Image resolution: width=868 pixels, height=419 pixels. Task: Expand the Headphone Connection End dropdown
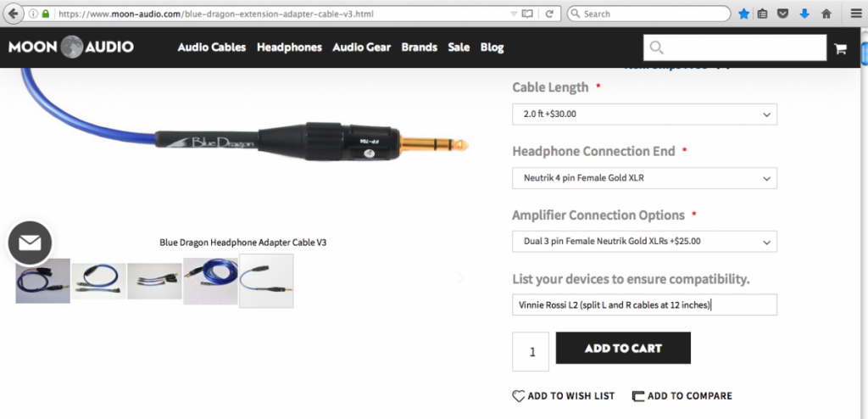click(644, 178)
